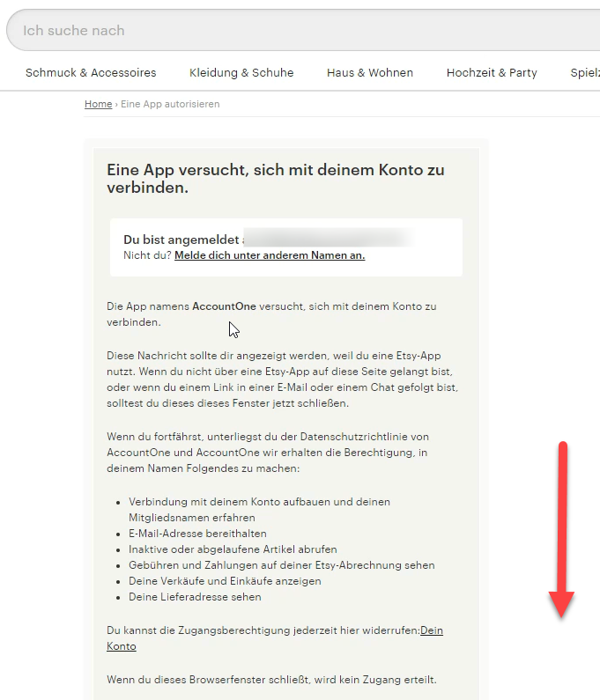Click list item 'Inaktive oder abgelaufene Artikel abrufen'
The image size is (600, 700).
(233, 549)
